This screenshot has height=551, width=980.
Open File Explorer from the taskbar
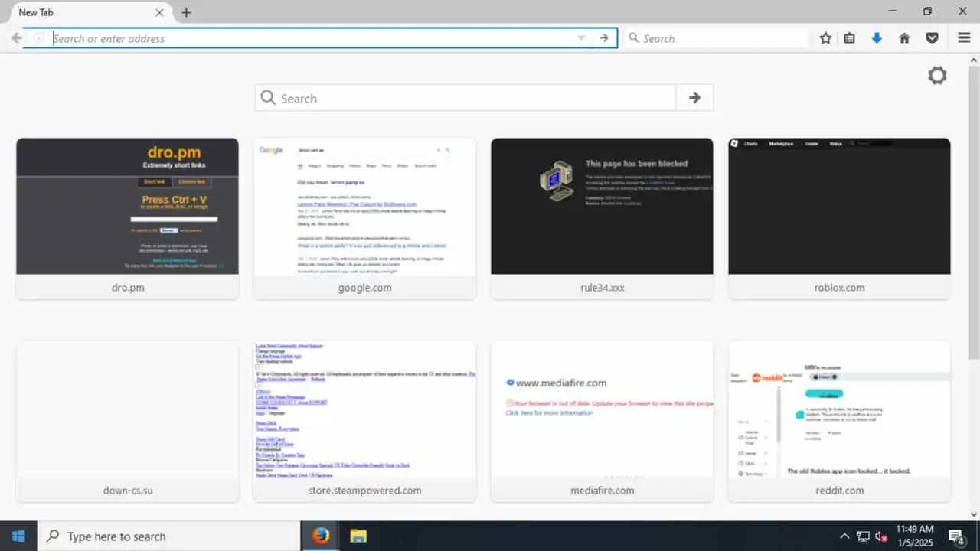click(359, 536)
